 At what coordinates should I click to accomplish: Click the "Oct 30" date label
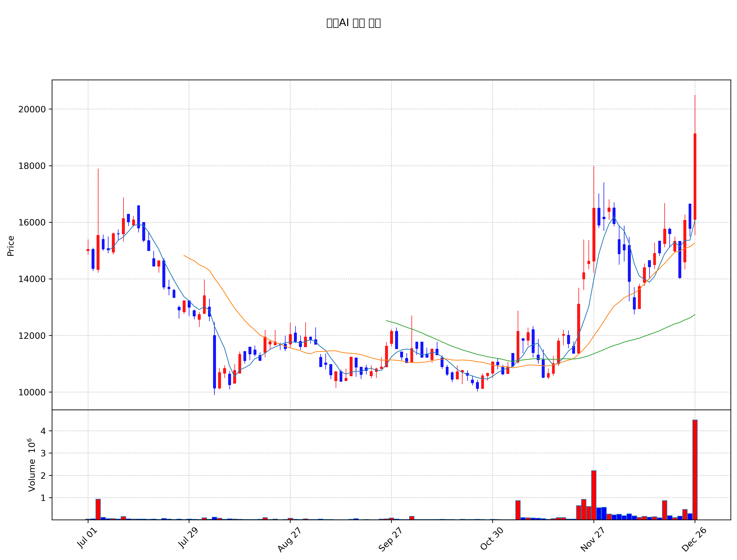pyautogui.click(x=492, y=539)
